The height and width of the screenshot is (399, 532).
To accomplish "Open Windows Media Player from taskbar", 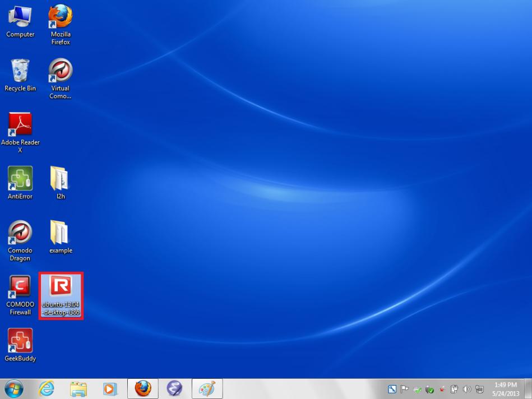I will click(110, 388).
